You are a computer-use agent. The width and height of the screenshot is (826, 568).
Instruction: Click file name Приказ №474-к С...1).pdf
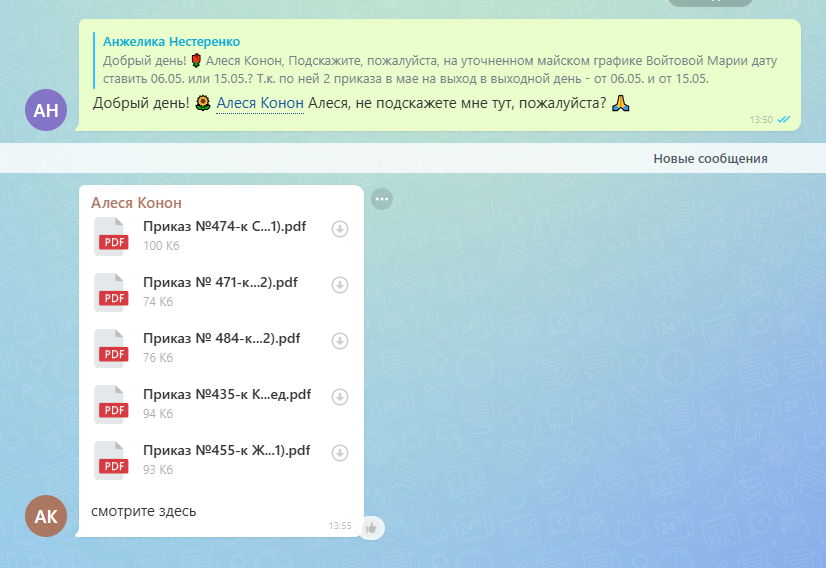[x=224, y=227]
